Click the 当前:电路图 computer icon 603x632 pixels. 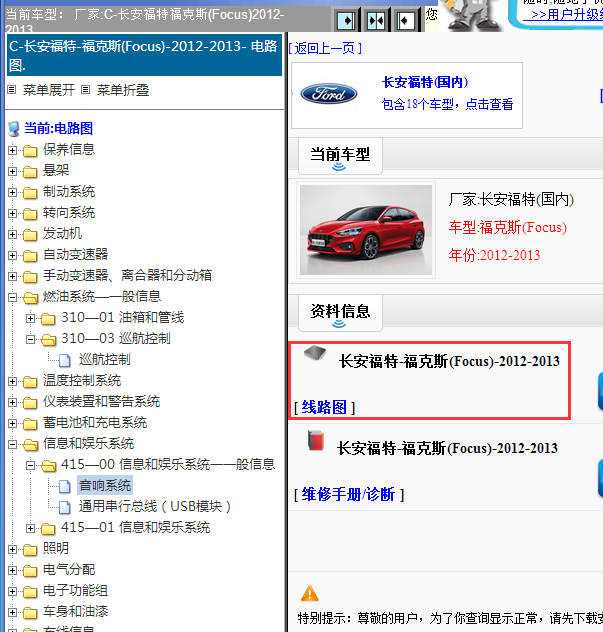click(x=14, y=129)
